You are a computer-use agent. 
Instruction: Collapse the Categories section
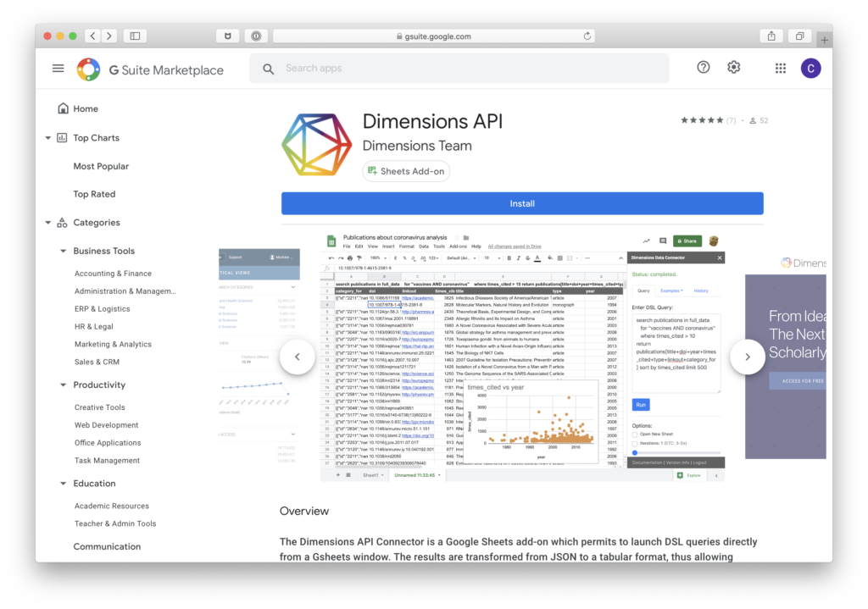[47, 223]
